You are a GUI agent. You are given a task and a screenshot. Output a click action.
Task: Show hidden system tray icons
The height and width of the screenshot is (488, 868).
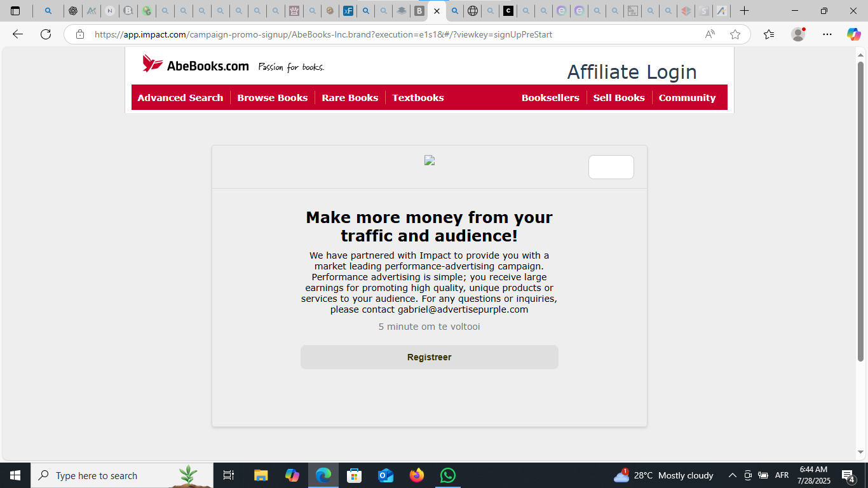tap(732, 475)
